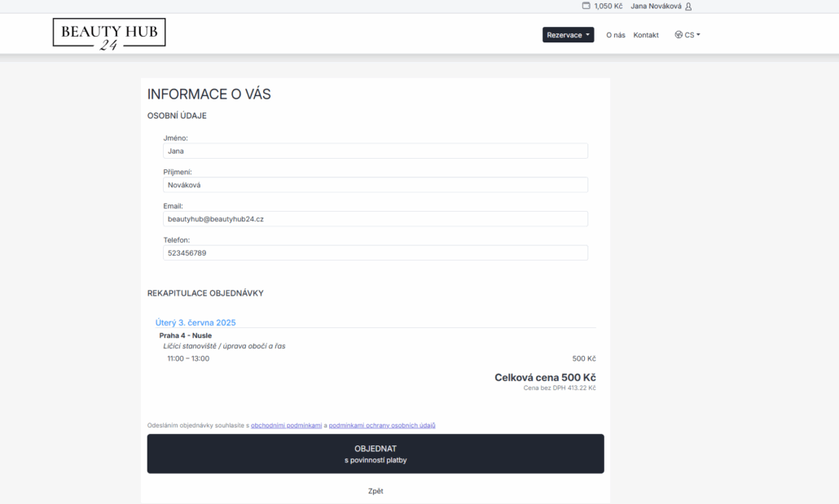The height and width of the screenshot is (504, 839).
Task: Go to the O nás page
Action: click(x=615, y=35)
